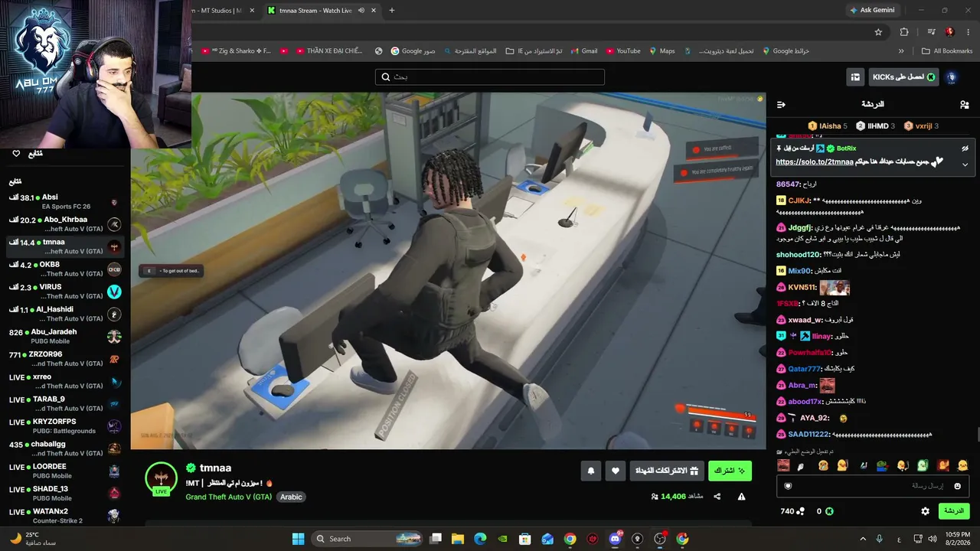Open Absi channel in followed list
This screenshot has height=551, width=980.
coord(65,202)
